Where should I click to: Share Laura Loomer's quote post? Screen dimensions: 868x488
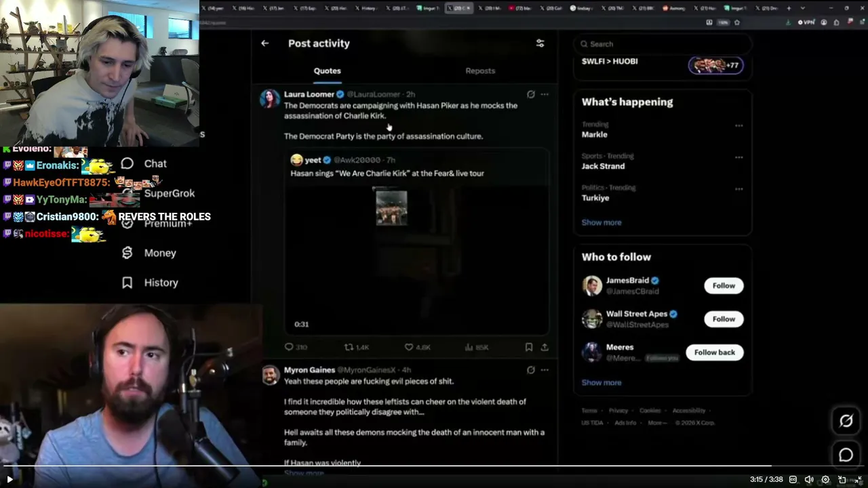(x=545, y=347)
